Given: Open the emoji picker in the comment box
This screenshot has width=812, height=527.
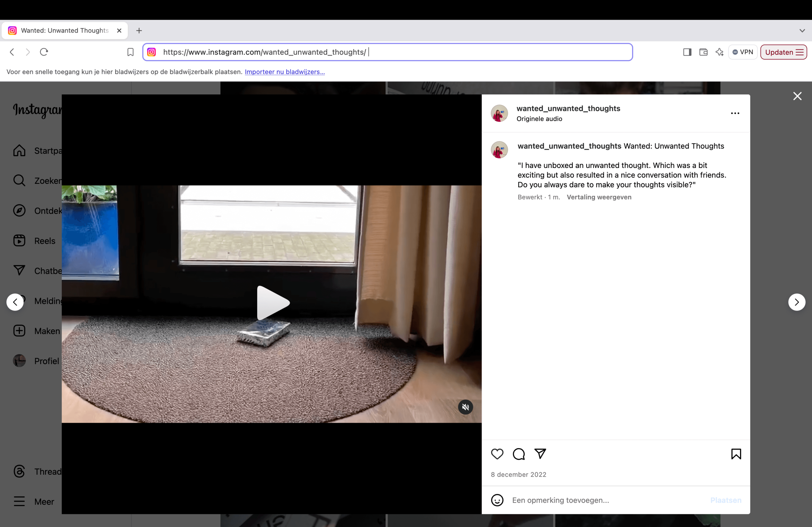Looking at the screenshot, I should 497,500.
